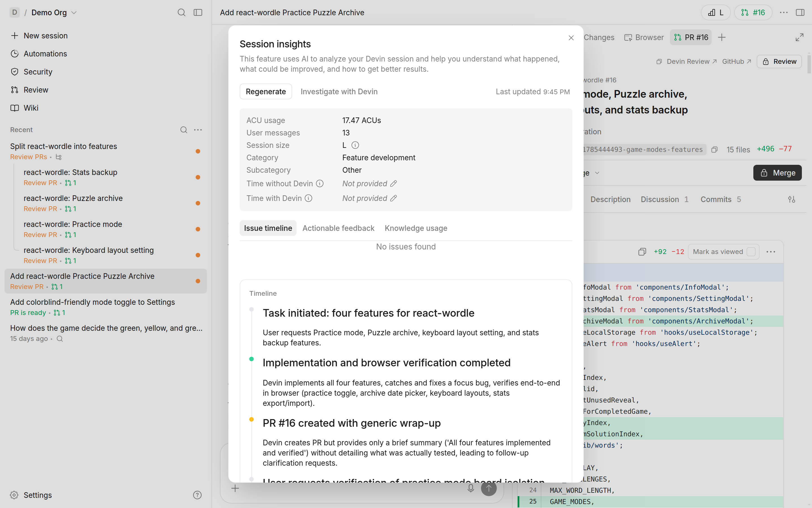Open the react-wordle: Puzzle archive session
Screen dimensions: 812x508
(x=112, y=203)
